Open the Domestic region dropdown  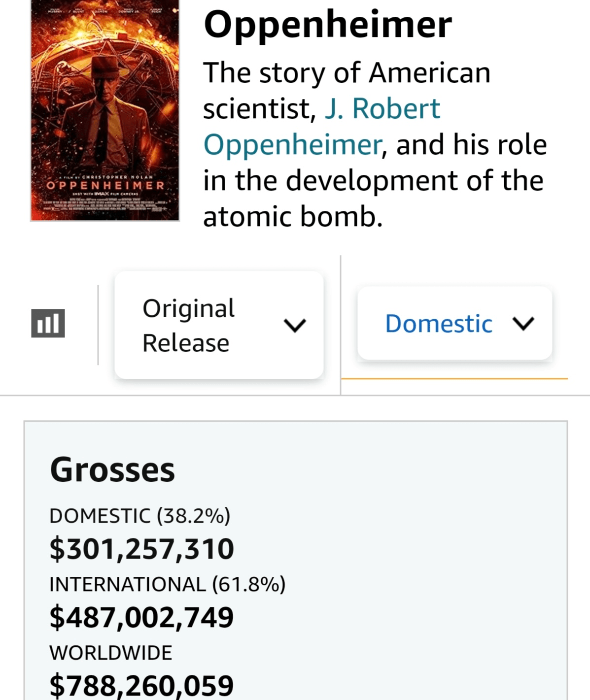454,324
